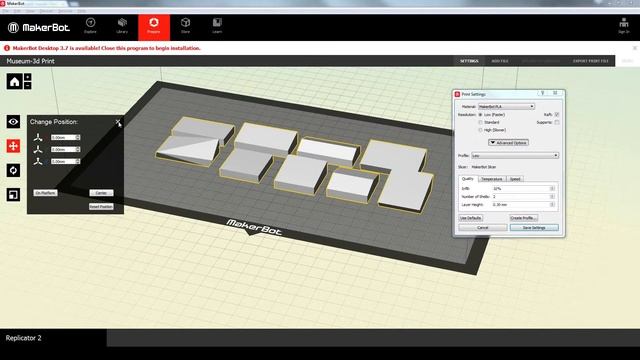Open the Explore section

90,26
